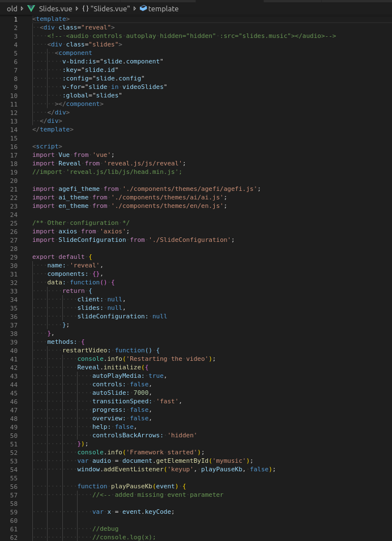Click the commented head.min.js import line
The image size is (392, 541).
pyautogui.click(x=107, y=172)
